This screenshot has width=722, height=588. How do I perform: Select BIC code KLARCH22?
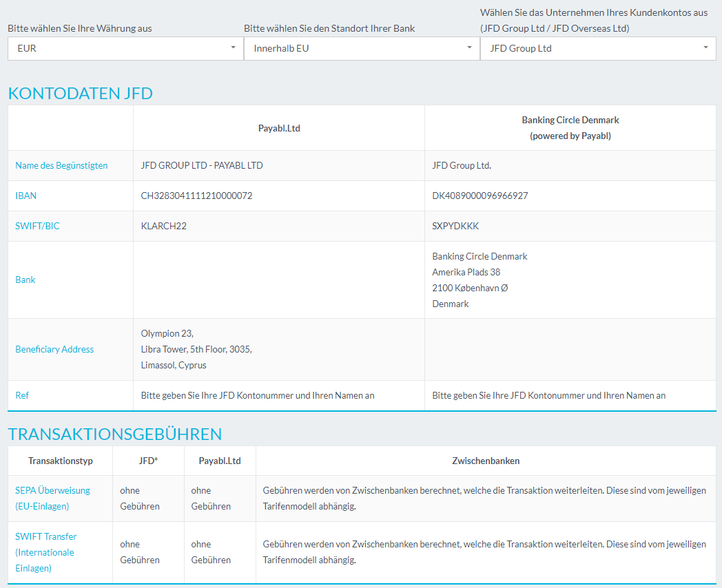163,226
